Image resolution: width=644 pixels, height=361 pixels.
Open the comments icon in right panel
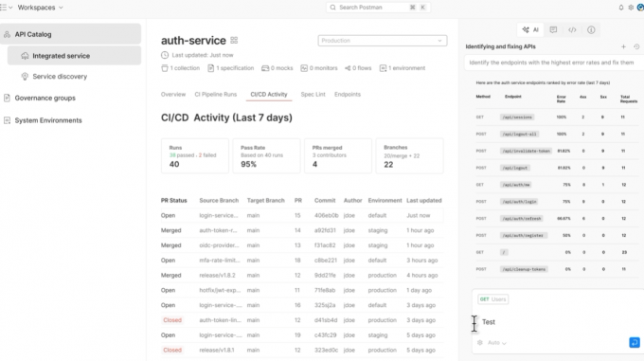tap(553, 29)
